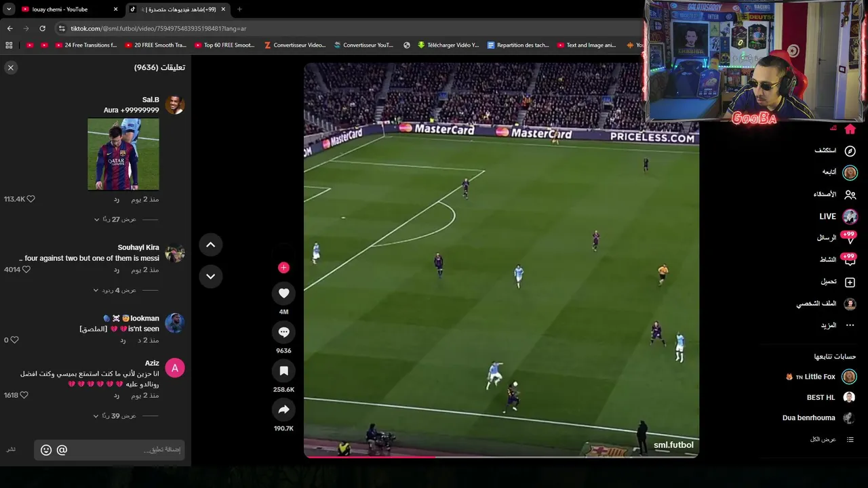The image size is (868, 488).
Task: Like lookman's comment with 0 heart
Action: tap(14, 340)
